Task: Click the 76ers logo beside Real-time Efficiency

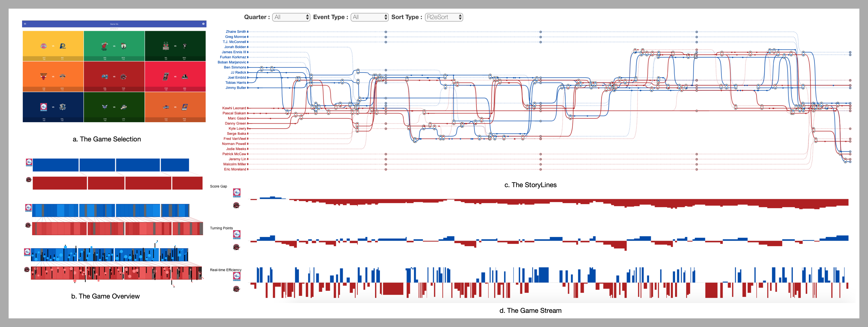Action: coord(236,276)
